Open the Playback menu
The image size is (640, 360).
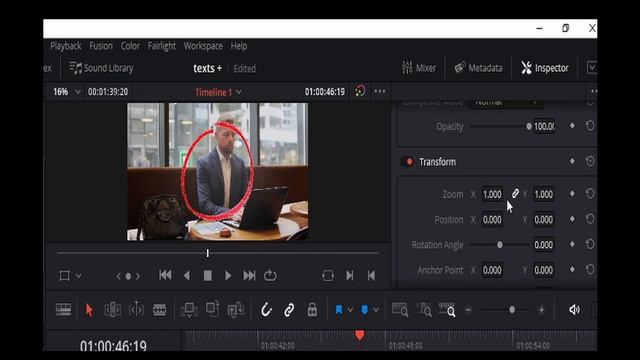(66, 46)
